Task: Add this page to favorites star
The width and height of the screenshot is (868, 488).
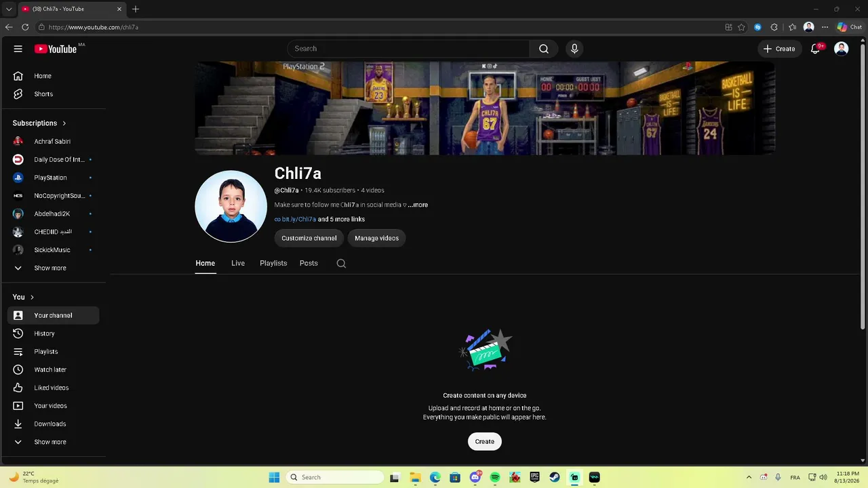Action: pos(741,27)
